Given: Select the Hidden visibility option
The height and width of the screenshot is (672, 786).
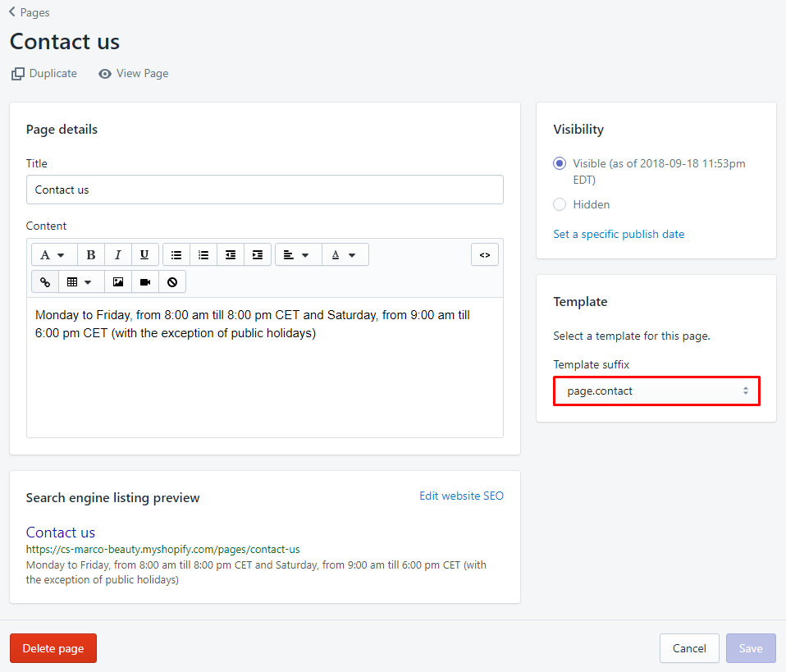Looking at the screenshot, I should tap(559, 204).
